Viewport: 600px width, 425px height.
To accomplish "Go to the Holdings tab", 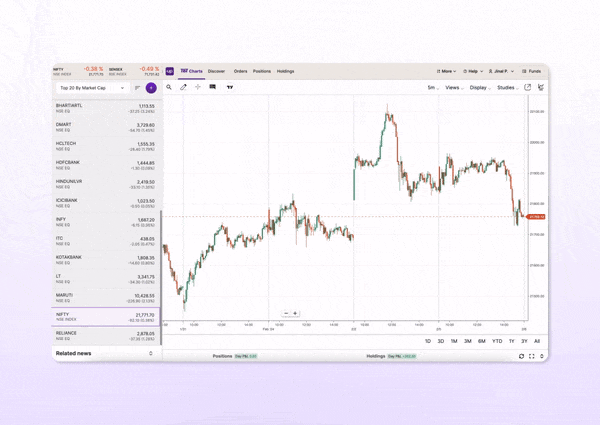I will (x=285, y=71).
